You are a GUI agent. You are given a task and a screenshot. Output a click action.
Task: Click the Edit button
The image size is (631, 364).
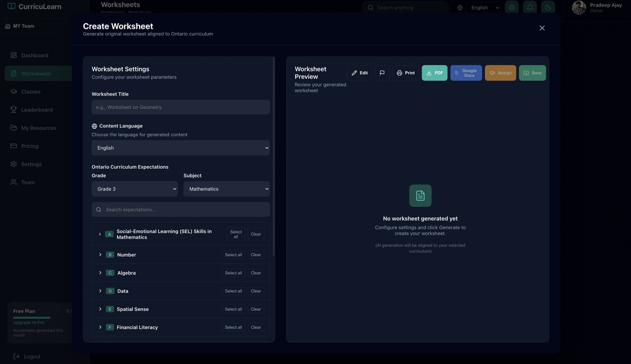point(360,73)
